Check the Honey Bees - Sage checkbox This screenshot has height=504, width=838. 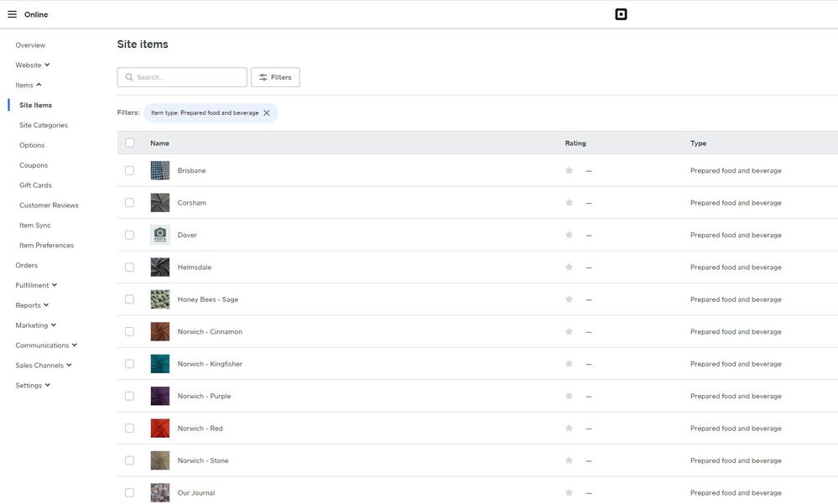tap(129, 299)
